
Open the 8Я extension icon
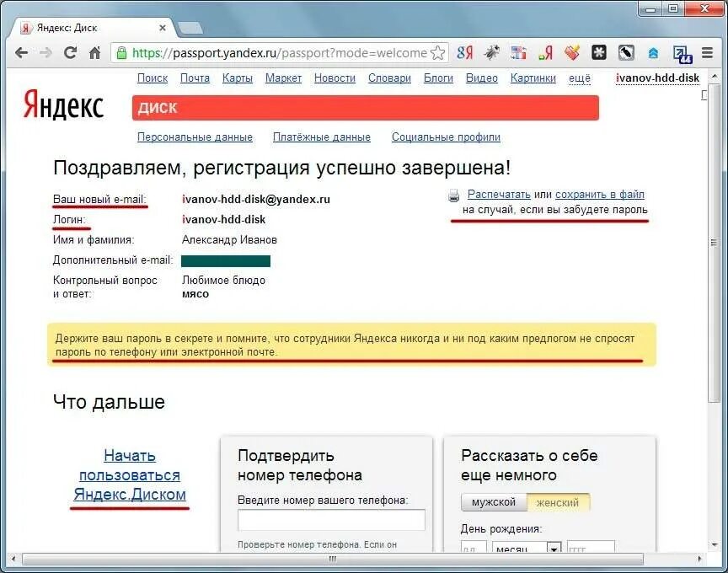point(465,53)
